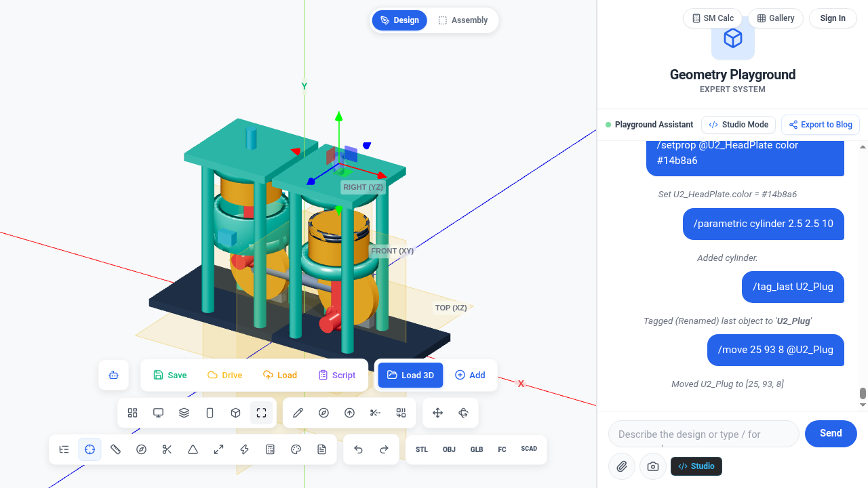Click the diagonal expand arrows icon
This screenshot has width=868, height=488.
pos(219,449)
